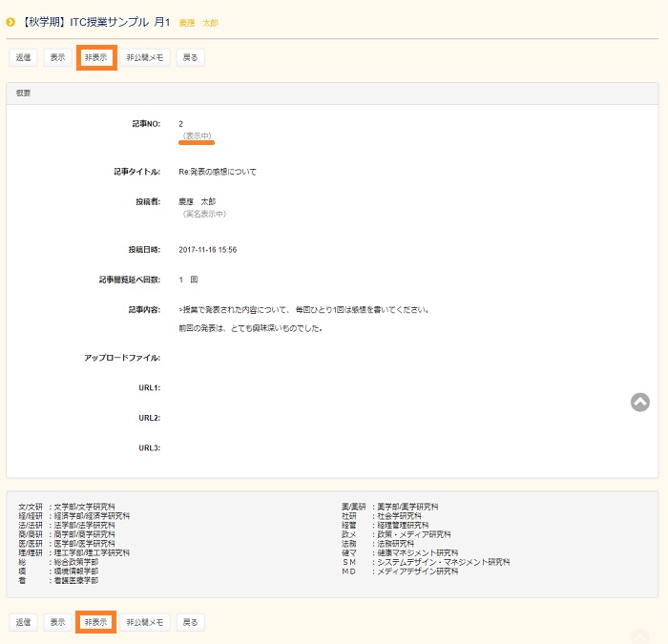This screenshot has width=668, height=644.
Task: Click the gray scroll-to-top arrow icon
Action: pyautogui.click(x=640, y=402)
